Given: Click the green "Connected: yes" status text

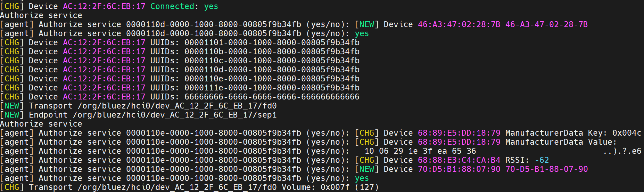Looking at the screenshot, I should (184, 6).
